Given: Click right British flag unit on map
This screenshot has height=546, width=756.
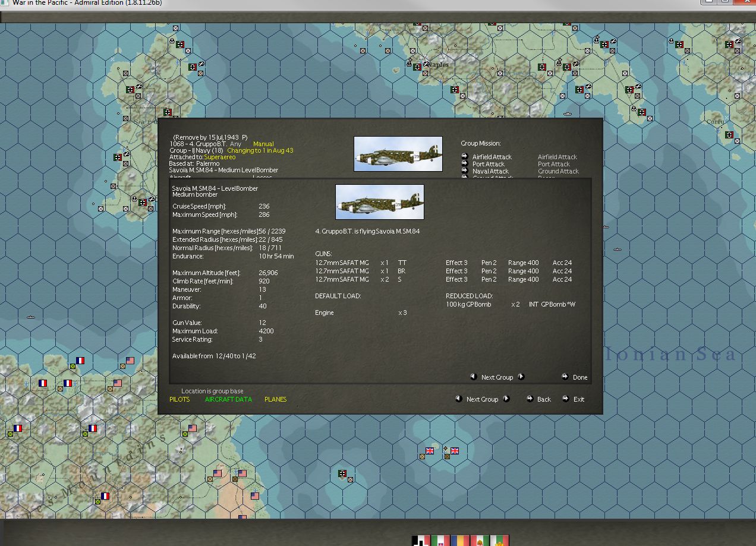Looking at the screenshot, I should click(455, 451).
